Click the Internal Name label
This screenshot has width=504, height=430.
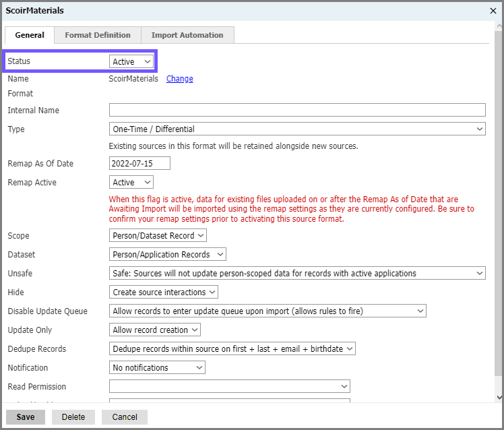point(34,111)
